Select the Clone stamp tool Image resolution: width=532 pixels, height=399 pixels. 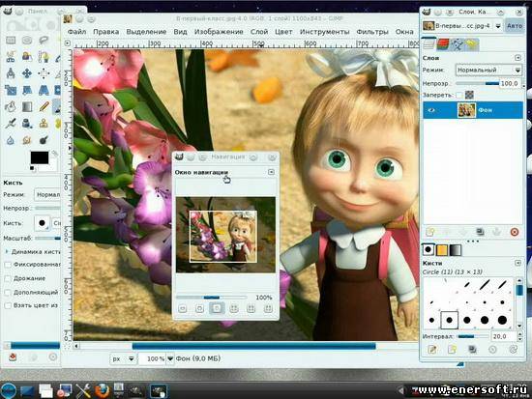coord(44,123)
